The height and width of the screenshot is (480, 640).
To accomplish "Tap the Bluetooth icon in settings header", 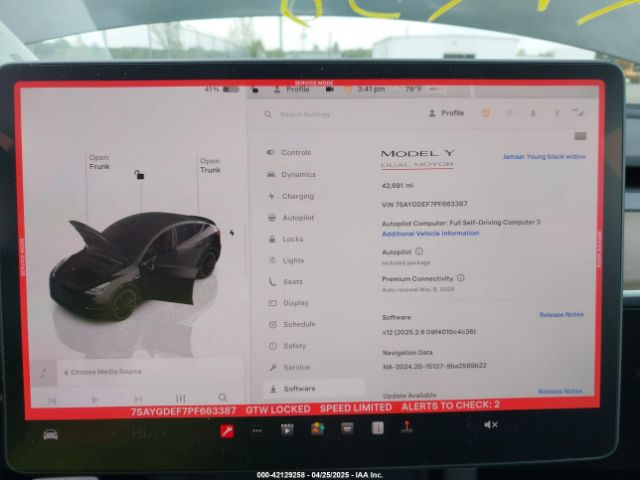I will click(557, 113).
